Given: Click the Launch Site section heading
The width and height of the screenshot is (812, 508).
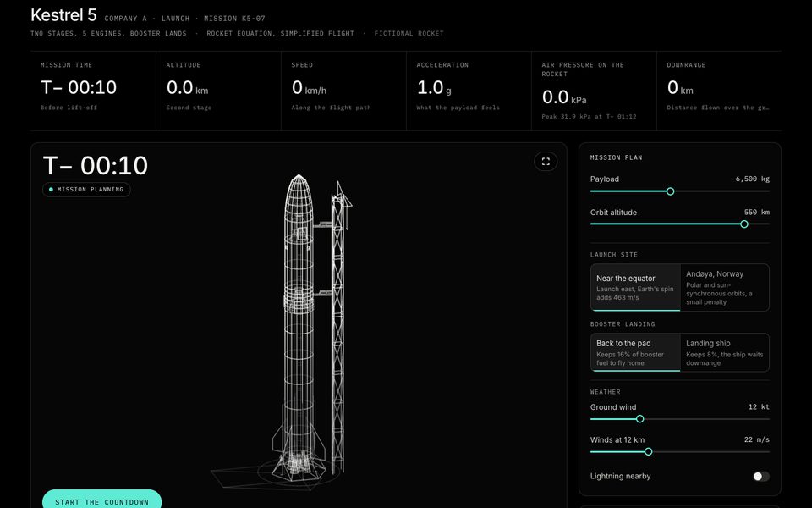Looking at the screenshot, I should tap(614, 255).
